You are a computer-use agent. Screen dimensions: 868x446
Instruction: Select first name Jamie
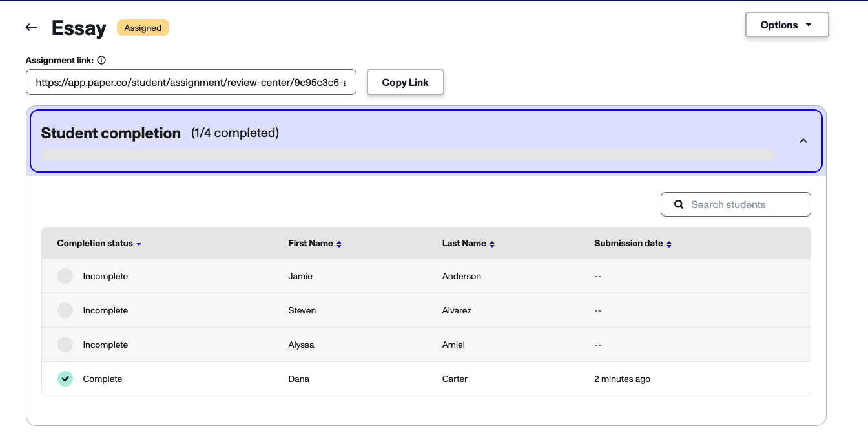point(300,276)
